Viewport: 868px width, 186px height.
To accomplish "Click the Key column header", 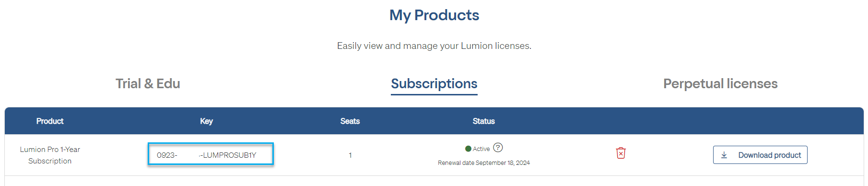I will pos(206,121).
